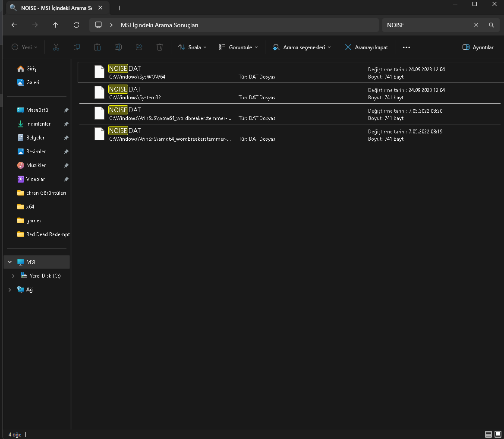Click the NOISE search input field
Viewport: 504px width, 439px height.
point(425,25)
